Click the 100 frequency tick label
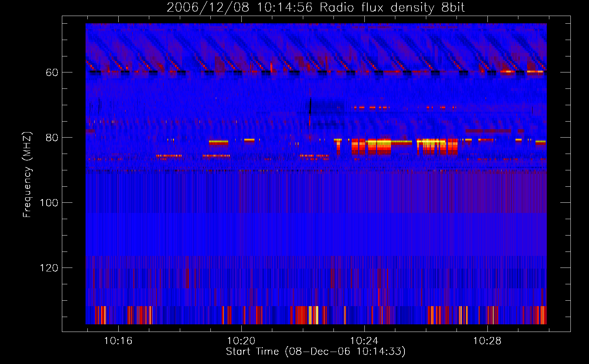589x364 pixels. coord(49,203)
